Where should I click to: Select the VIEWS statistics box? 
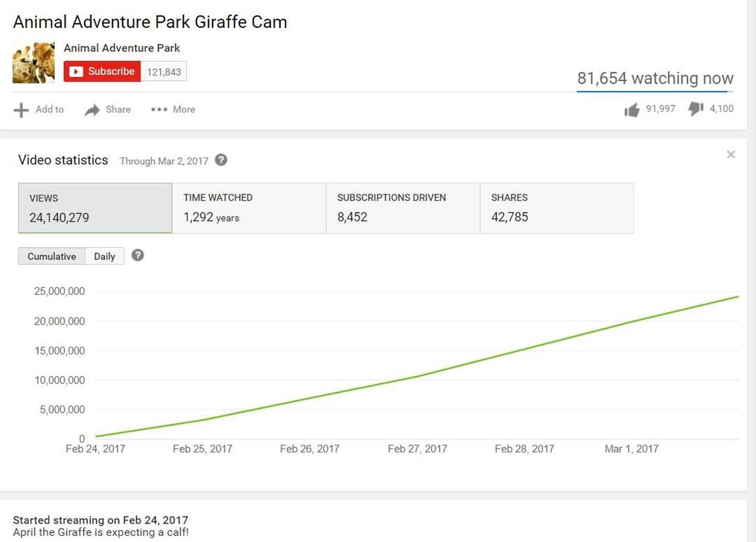pyautogui.click(x=94, y=208)
